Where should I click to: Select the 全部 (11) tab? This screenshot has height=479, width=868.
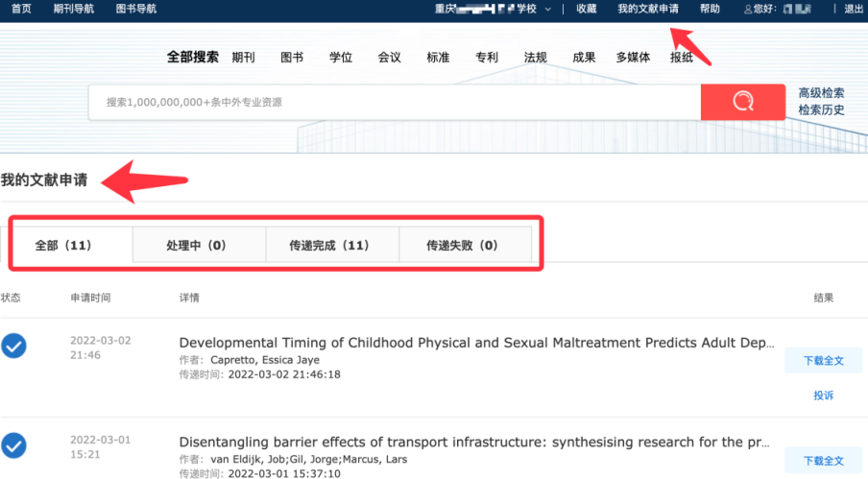(x=63, y=245)
